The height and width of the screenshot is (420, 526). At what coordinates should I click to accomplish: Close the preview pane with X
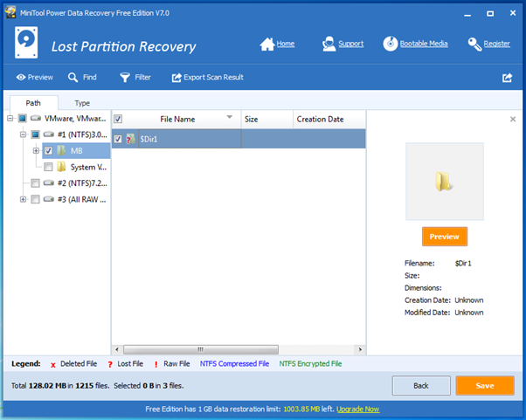pos(513,119)
